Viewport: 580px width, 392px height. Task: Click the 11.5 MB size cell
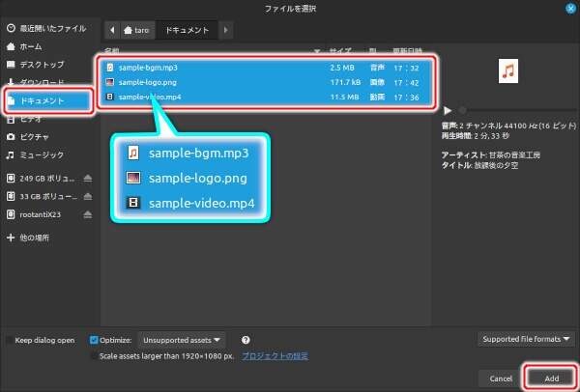pos(344,98)
